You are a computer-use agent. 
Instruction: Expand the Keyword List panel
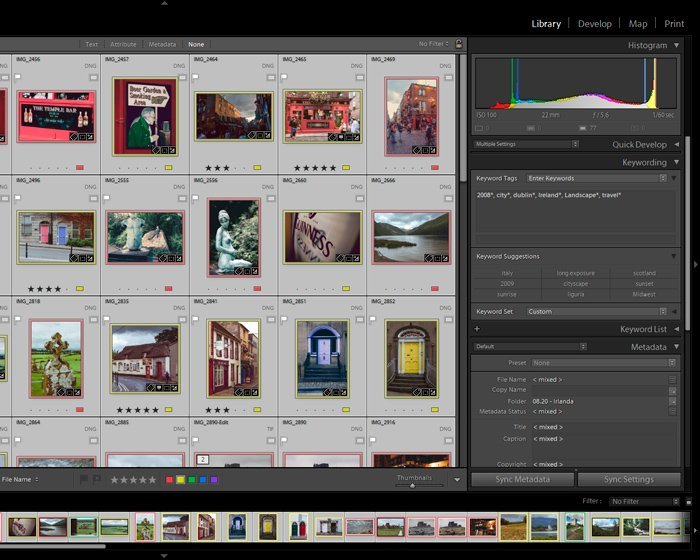pos(676,329)
